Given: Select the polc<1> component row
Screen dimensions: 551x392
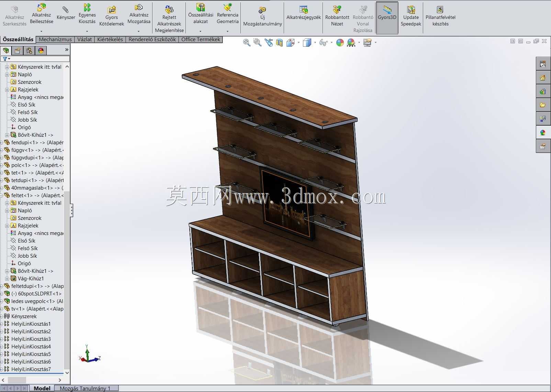Looking at the screenshot, I should (x=34, y=165).
